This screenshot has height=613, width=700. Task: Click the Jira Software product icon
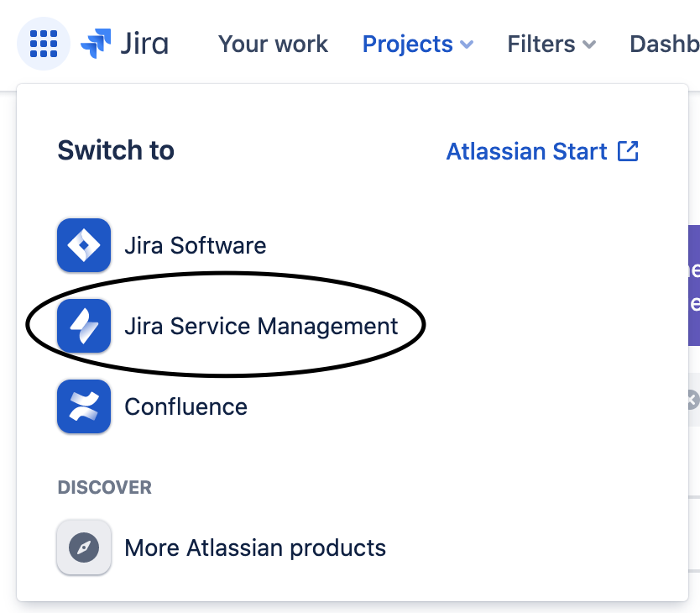(x=84, y=245)
